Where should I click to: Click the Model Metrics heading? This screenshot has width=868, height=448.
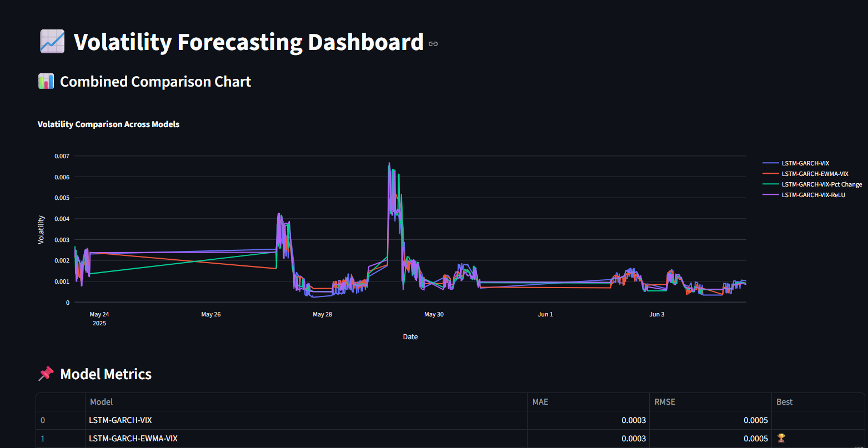pos(106,374)
